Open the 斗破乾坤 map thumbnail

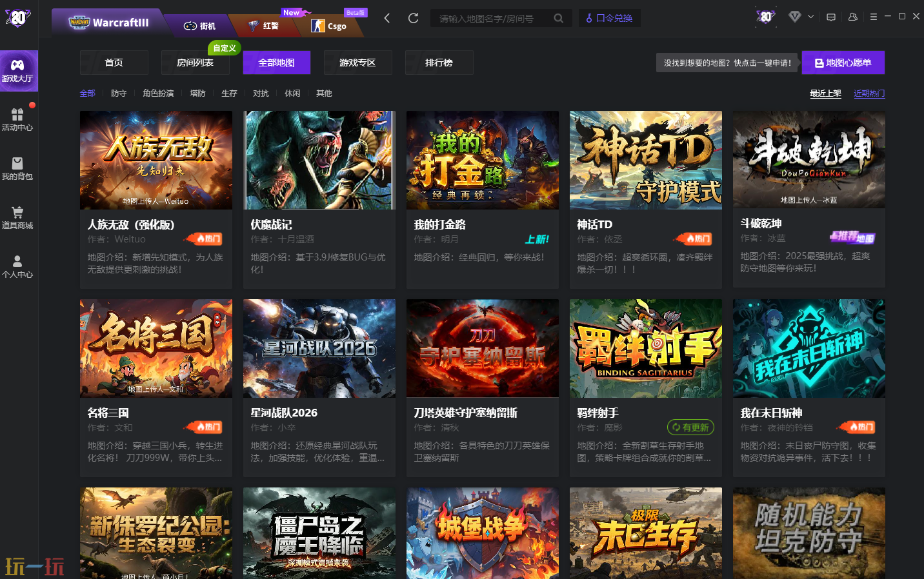809,159
